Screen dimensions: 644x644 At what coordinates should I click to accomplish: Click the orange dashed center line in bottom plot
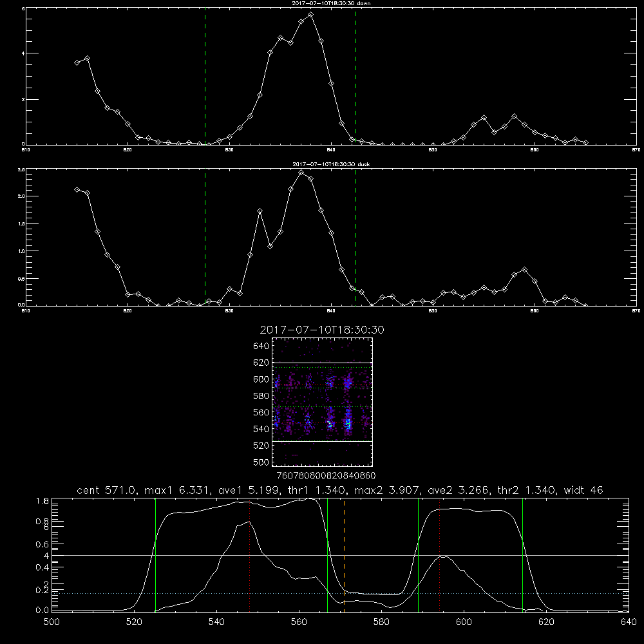coord(344,554)
